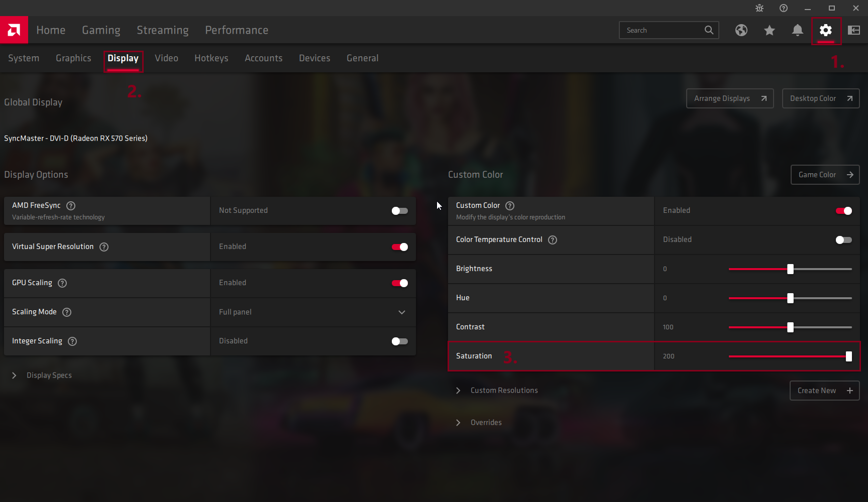Toggle the sidebar panel icon

854,30
